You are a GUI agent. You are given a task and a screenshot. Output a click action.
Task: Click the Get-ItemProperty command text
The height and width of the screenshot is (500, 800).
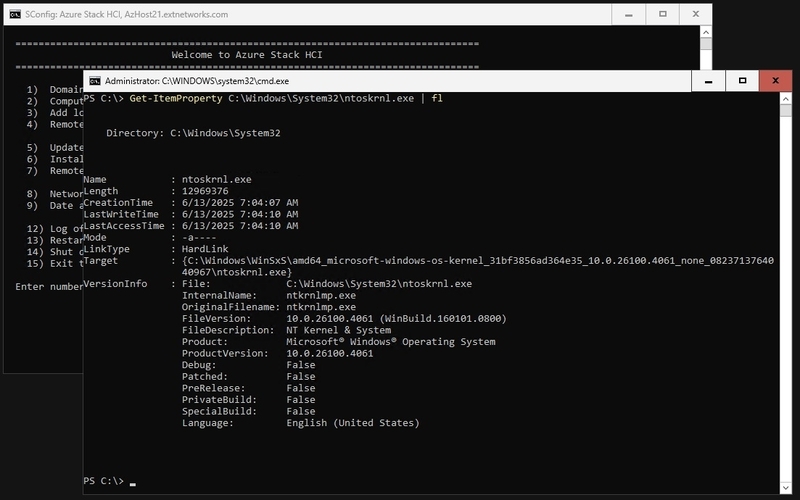coord(176,98)
